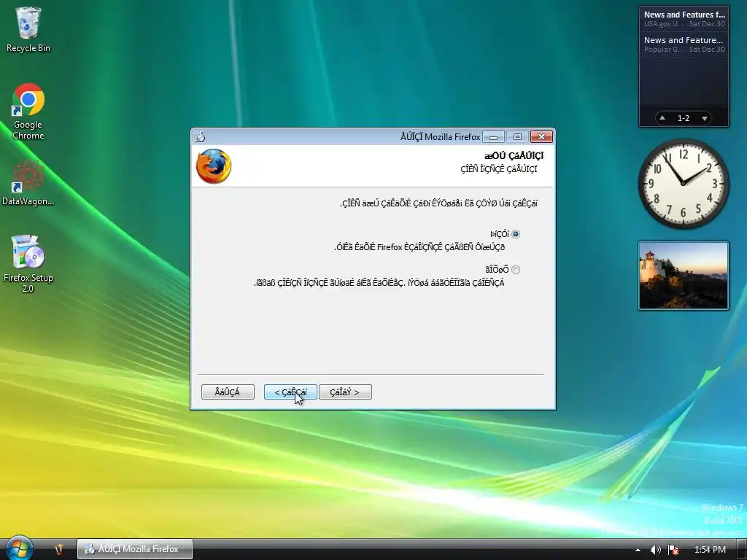747x560 pixels.
Task: Maximize the Firefox setup dialog
Action: point(517,137)
